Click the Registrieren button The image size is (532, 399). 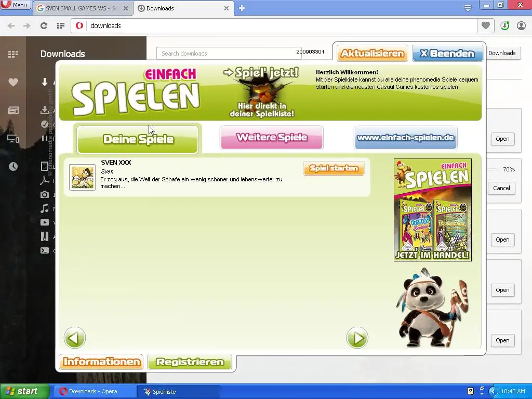(190, 362)
